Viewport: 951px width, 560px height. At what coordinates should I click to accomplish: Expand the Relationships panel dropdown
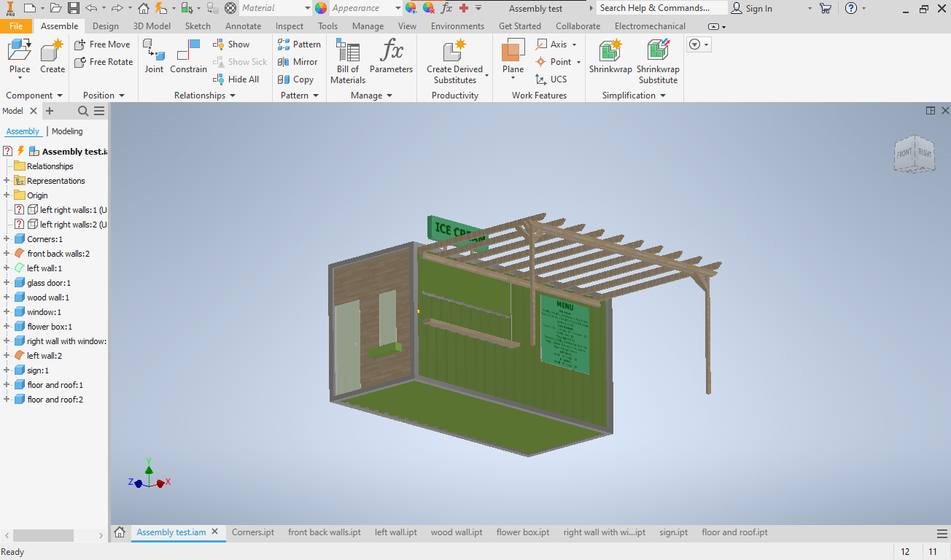[x=233, y=96]
